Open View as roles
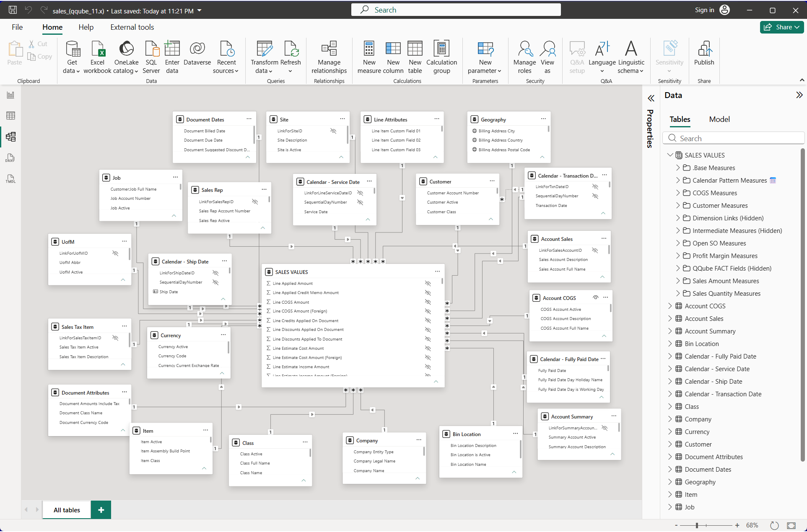The width and height of the screenshot is (807, 532). pyautogui.click(x=548, y=57)
